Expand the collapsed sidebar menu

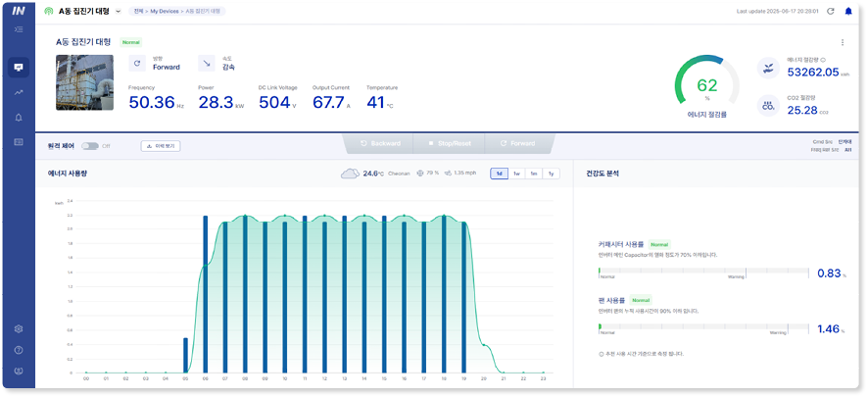[x=19, y=30]
